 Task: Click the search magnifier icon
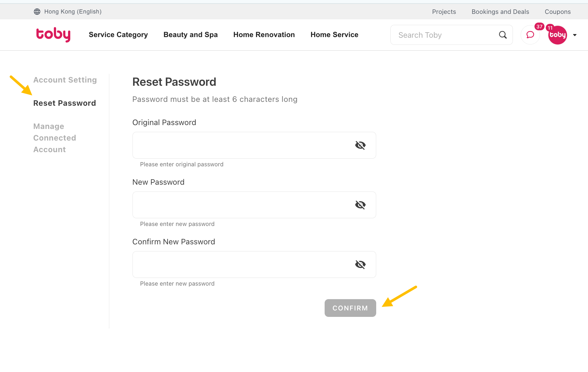click(x=503, y=35)
